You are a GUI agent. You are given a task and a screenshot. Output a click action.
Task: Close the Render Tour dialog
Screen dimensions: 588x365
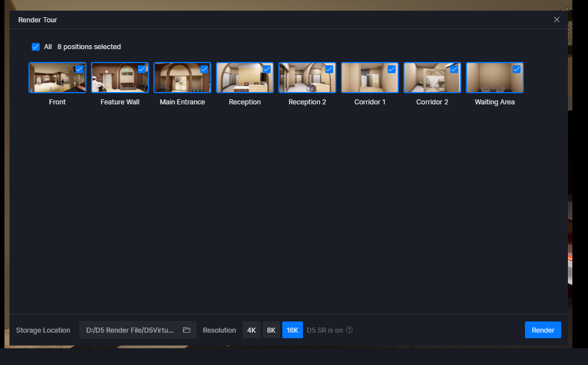(x=556, y=20)
